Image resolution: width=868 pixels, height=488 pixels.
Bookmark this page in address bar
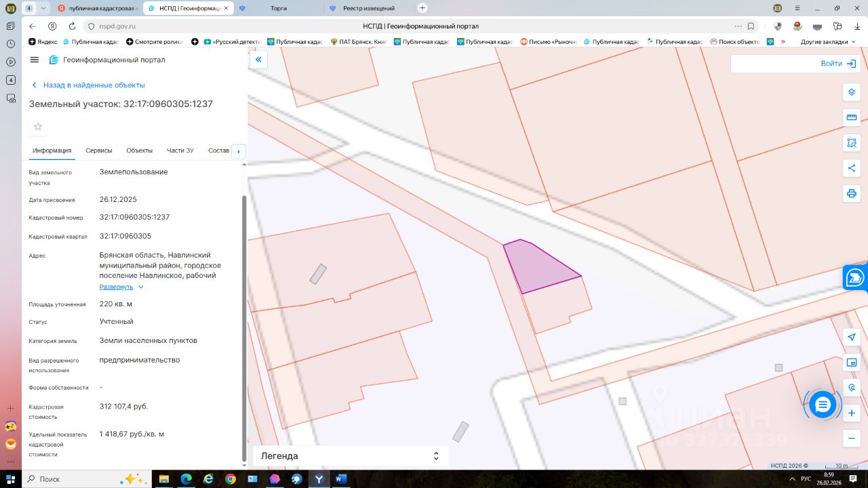coord(751,26)
